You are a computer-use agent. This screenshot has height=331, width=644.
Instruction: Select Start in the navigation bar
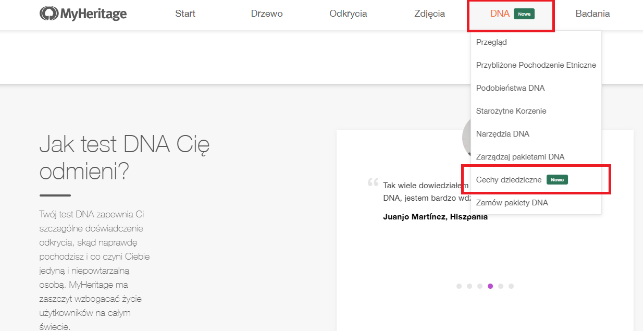point(185,14)
